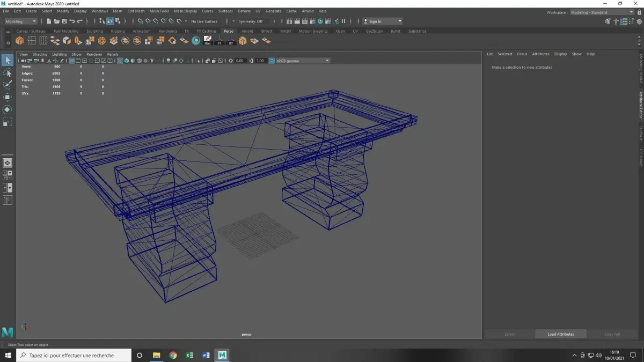Click the teal ring shelf icon
644x362 pixels.
pyautogui.click(x=196, y=41)
